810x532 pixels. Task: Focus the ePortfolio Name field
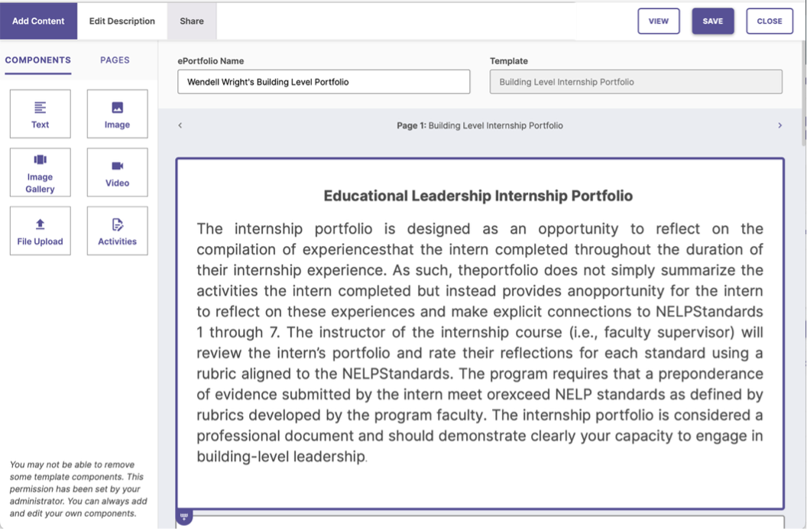point(323,82)
